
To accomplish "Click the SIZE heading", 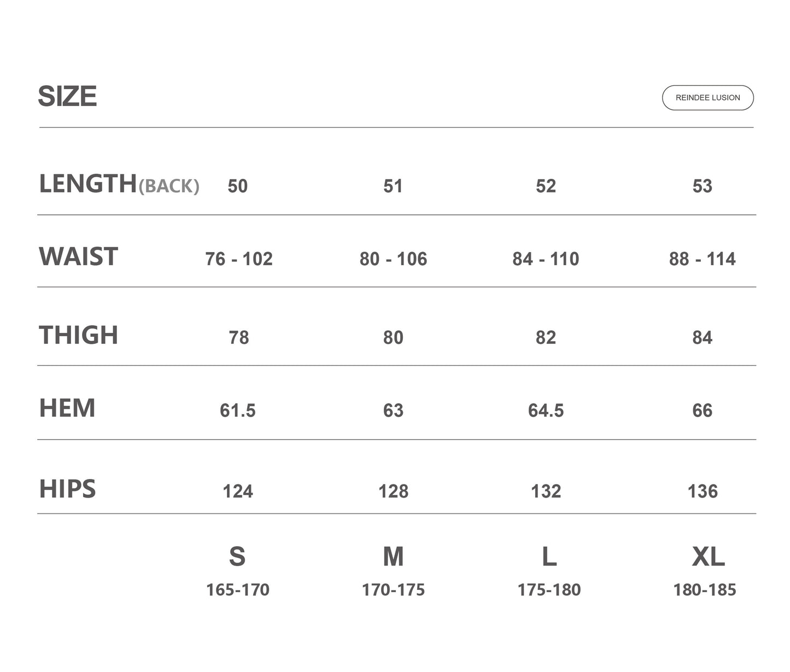I will 67,97.
